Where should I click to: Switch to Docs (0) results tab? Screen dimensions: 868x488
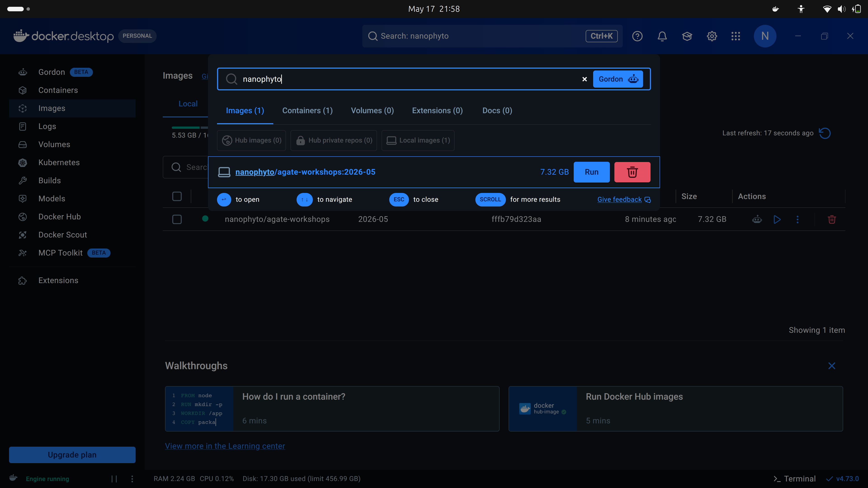(x=497, y=111)
